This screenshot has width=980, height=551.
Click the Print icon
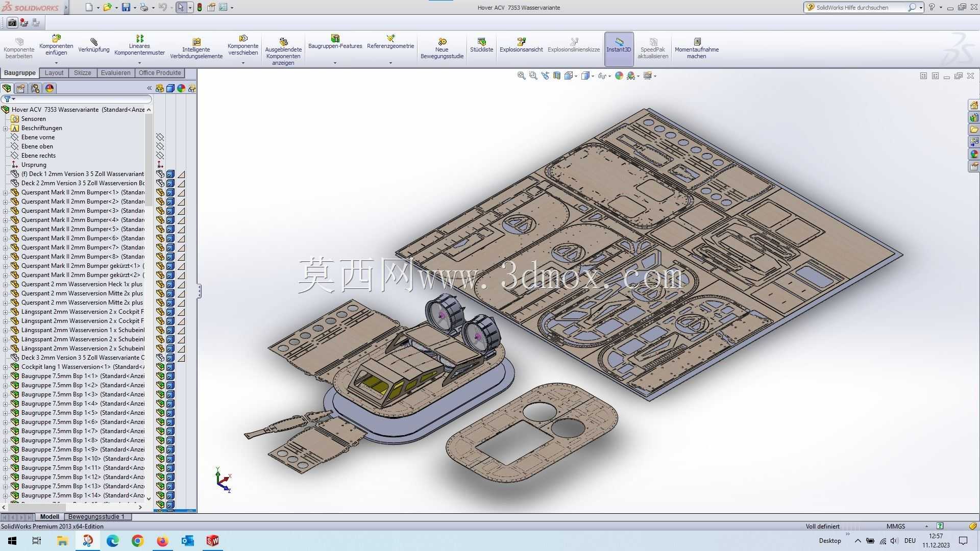pos(144,7)
